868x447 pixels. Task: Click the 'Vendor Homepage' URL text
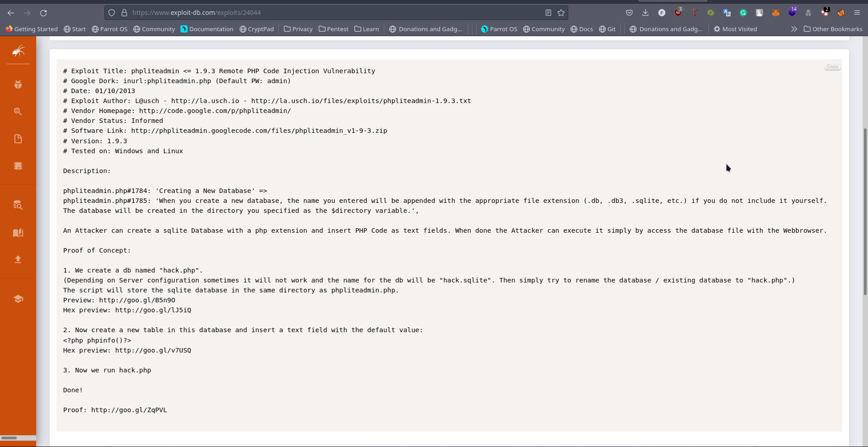point(215,111)
